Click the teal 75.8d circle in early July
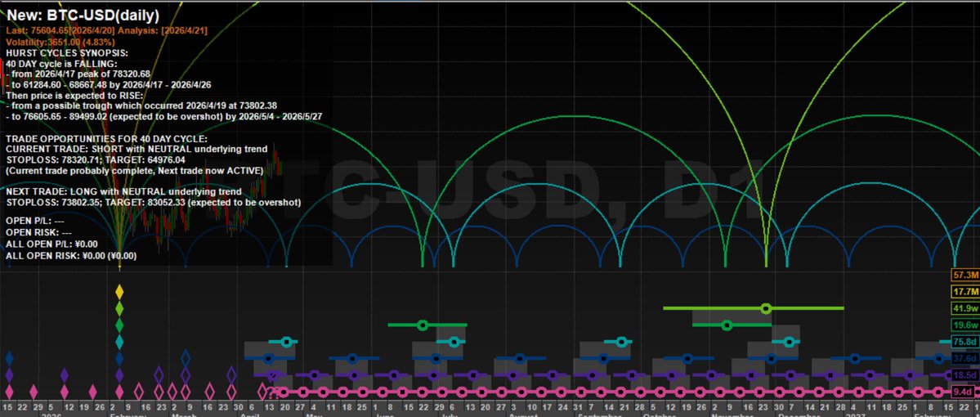Screen dimensions: 980x417 pos(454,341)
